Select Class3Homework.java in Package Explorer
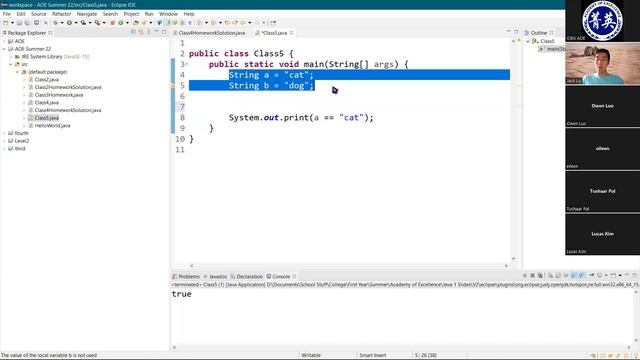The width and height of the screenshot is (640, 360). (59, 95)
